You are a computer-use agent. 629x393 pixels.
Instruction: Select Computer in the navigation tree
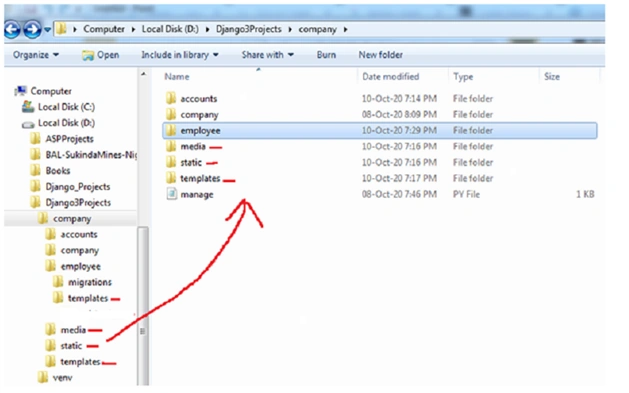coord(51,91)
